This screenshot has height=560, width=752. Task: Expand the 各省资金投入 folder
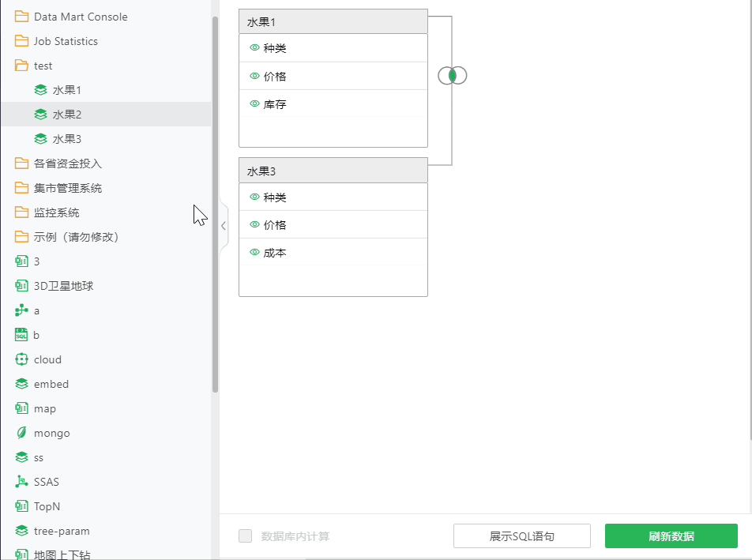click(x=21, y=163)
